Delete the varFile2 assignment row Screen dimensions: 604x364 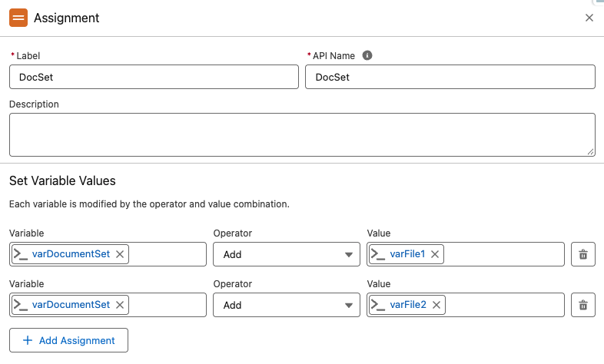[x=583, y=305]
